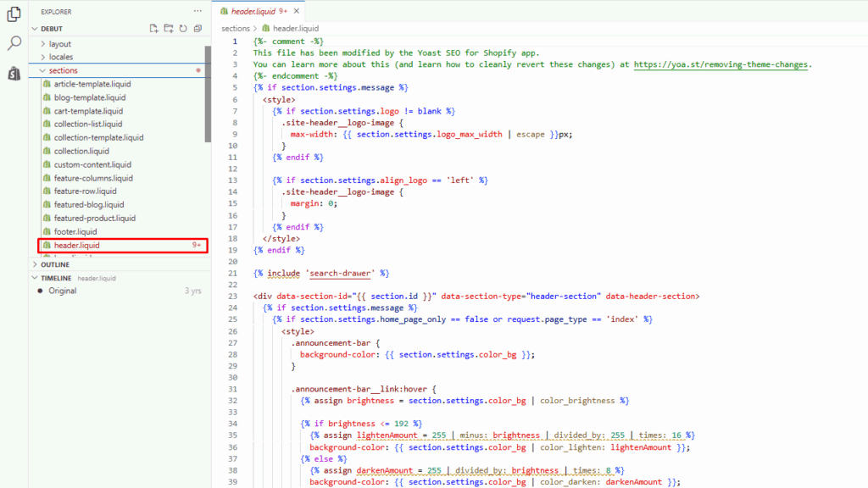Open the Search view icon
Viewport: 868px width, 488px height.
[x=11, y=41]
